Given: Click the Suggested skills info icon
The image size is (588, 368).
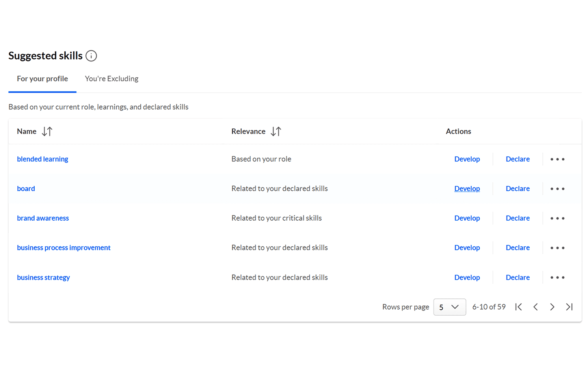Looking at the screenshot, I should pos(91,56).
